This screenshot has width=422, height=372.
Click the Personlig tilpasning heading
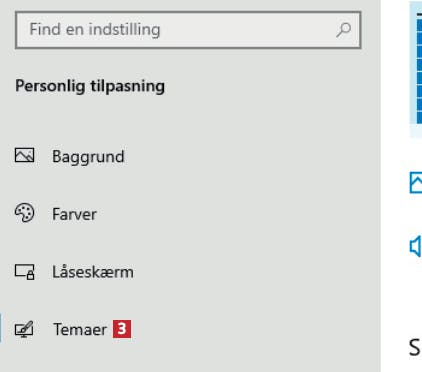[90, 86]
